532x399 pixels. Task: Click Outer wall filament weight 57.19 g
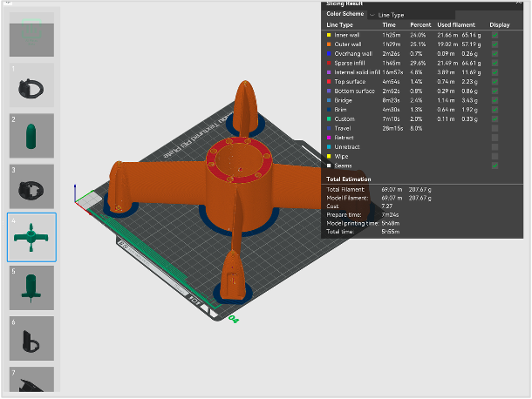coord(471,44)
